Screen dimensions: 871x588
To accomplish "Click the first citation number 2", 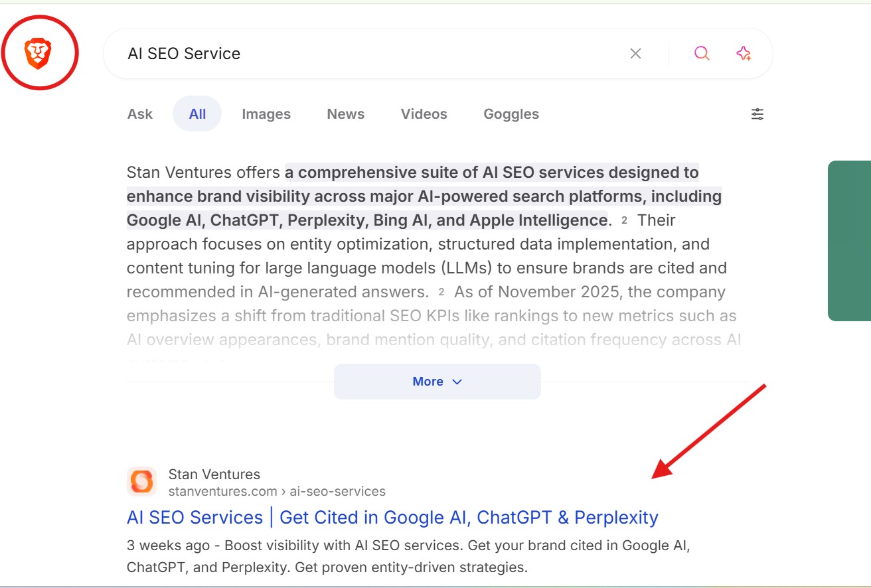I will [625, 220].
